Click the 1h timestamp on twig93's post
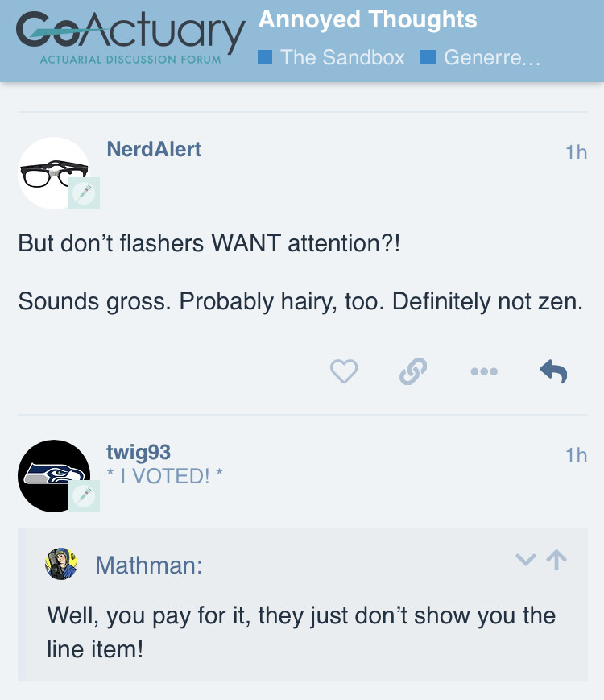Screen dimensions: 604x700 click(x=576, y=455)
